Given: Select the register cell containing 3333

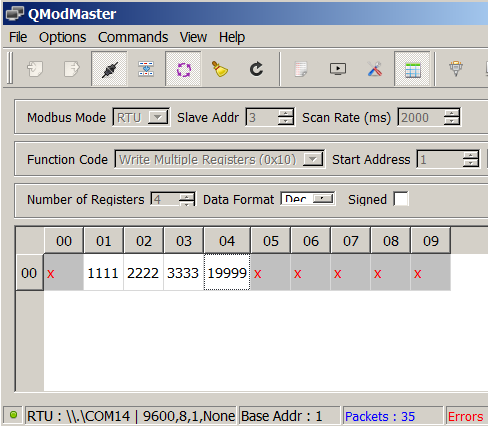Looking at the screenshot, I should click(183, 272).
